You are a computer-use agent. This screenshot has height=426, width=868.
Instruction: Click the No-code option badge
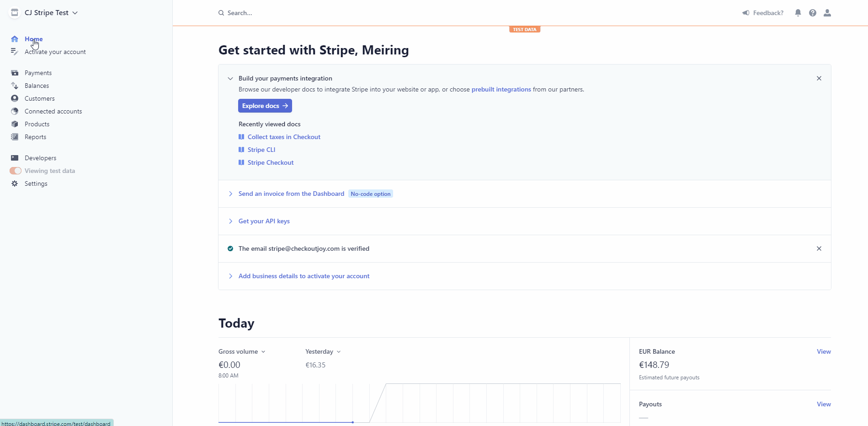[371, 194]
